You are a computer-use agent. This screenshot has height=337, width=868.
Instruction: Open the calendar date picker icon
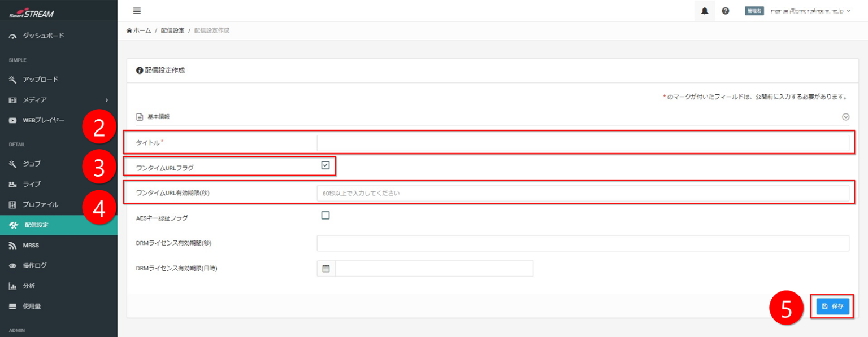[326, 269]
